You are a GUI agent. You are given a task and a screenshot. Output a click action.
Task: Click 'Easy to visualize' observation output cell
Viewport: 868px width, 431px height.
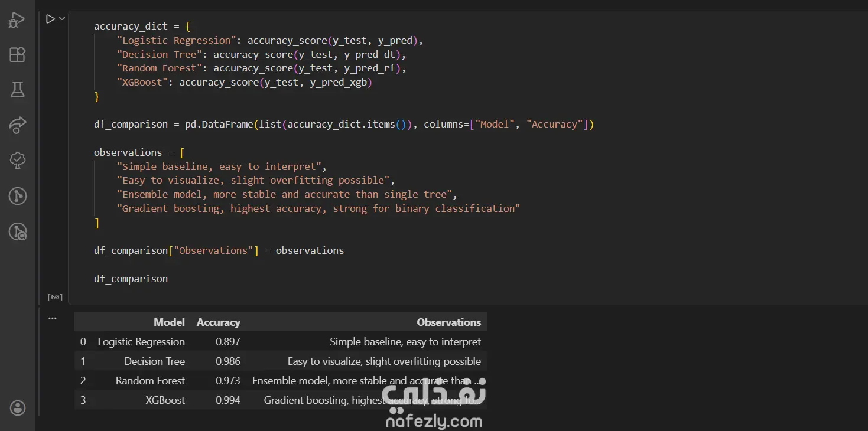click(384, 361)
